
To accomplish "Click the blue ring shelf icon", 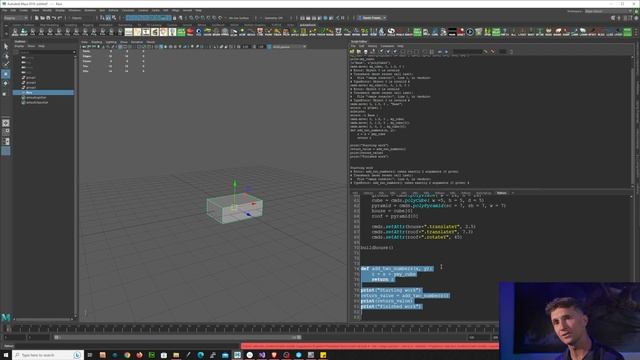I will (199, 32).
